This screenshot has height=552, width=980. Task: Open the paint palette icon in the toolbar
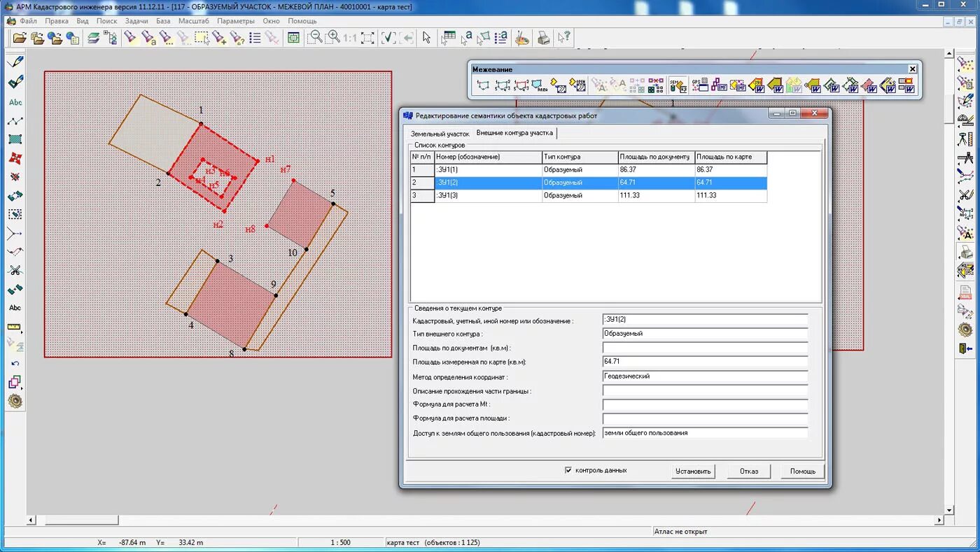[x=522, y=38]
